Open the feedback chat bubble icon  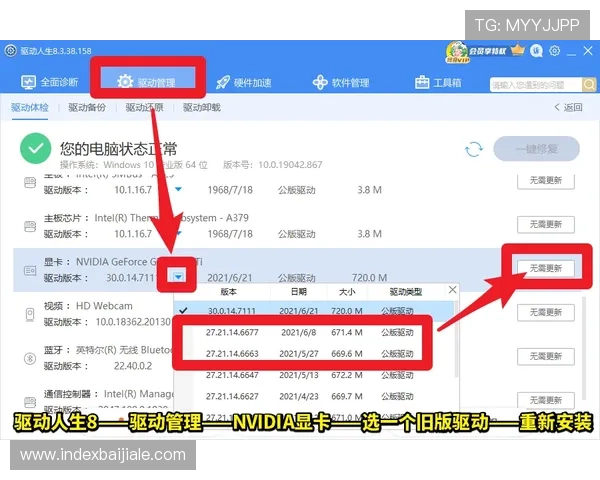[536, 51]
